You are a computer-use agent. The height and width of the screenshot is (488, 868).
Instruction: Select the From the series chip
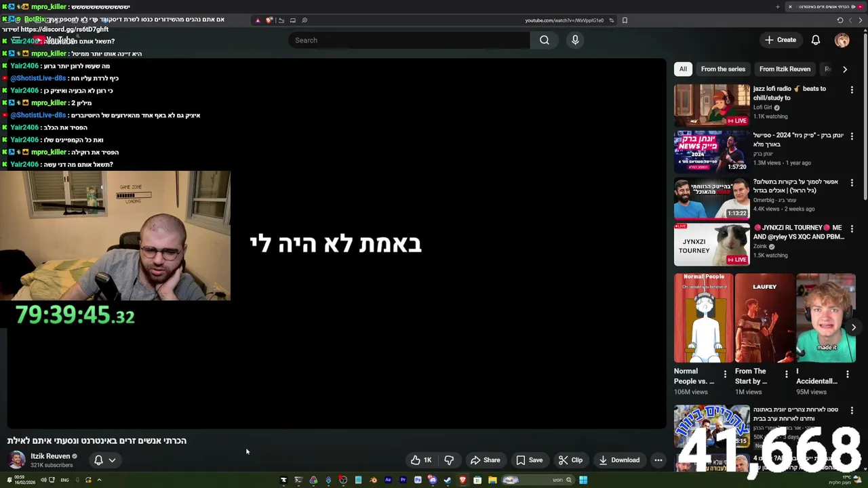(x=723, y=69)
